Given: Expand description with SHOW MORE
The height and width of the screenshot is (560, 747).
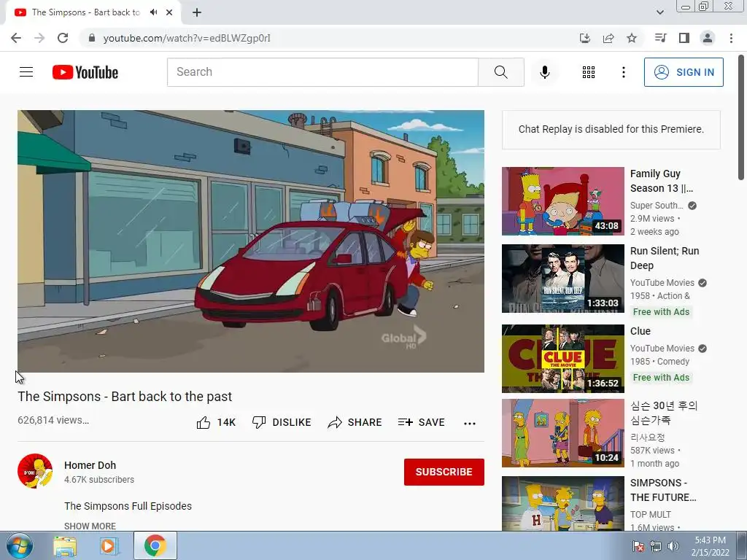Looking at the screenshot, I should click(90, 526).
